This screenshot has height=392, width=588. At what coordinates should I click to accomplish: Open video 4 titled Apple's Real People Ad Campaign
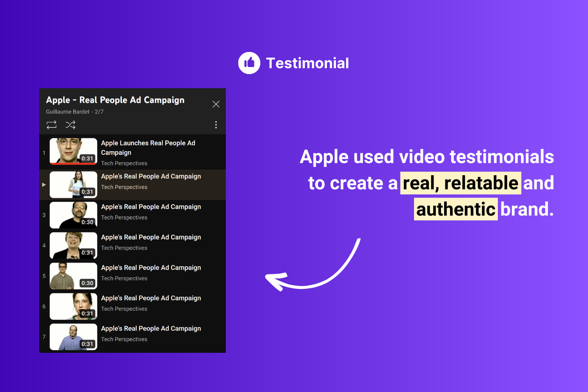tap(151, 237)
